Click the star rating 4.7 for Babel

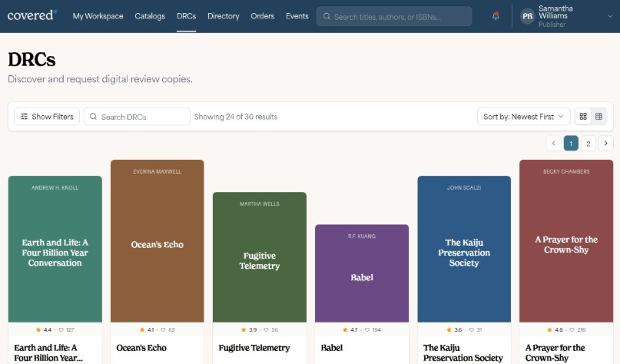(x=350, y=329)
